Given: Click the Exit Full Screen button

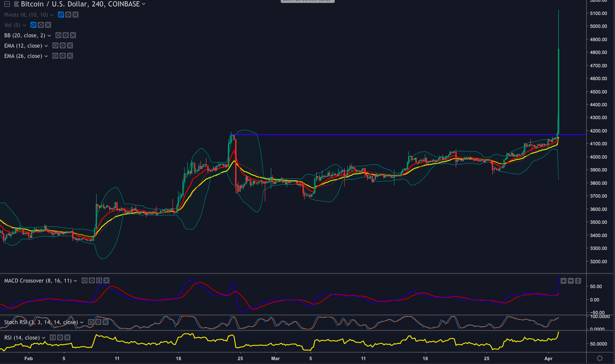Looking at the screenshot, I should tap(307, 1).
